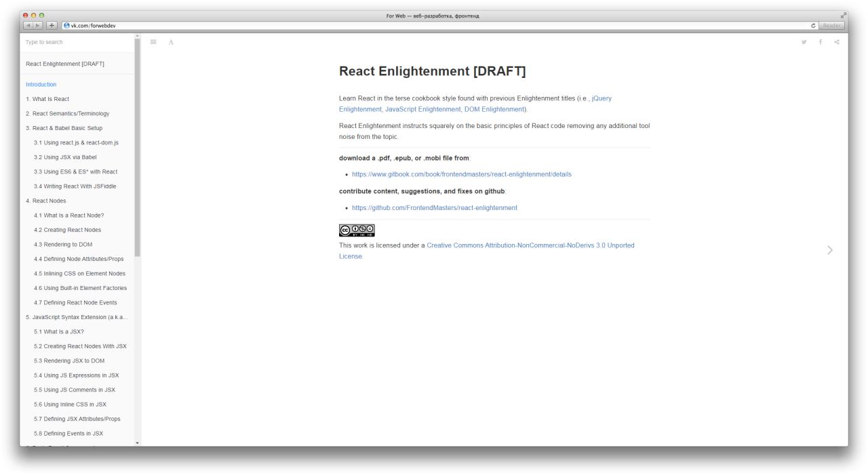Click the sidebar scrollbar thumb
868x475 pixels.
tap(138, 146)
